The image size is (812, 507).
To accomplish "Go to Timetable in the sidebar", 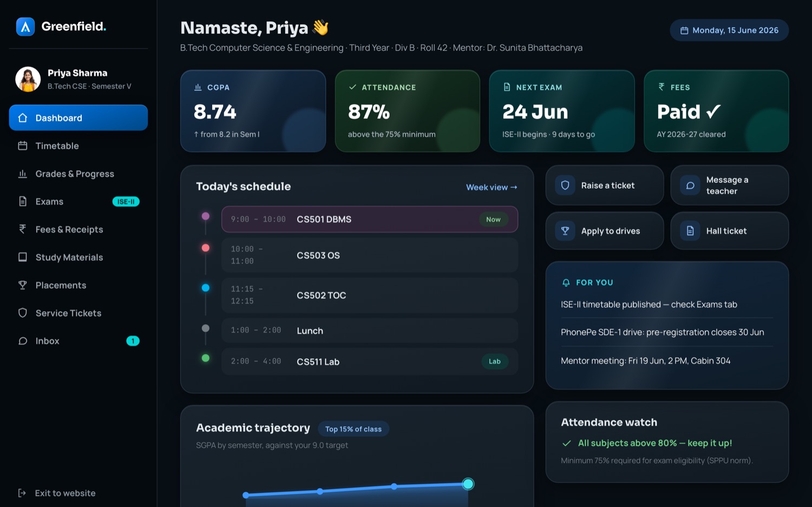I will coord(78,146).
